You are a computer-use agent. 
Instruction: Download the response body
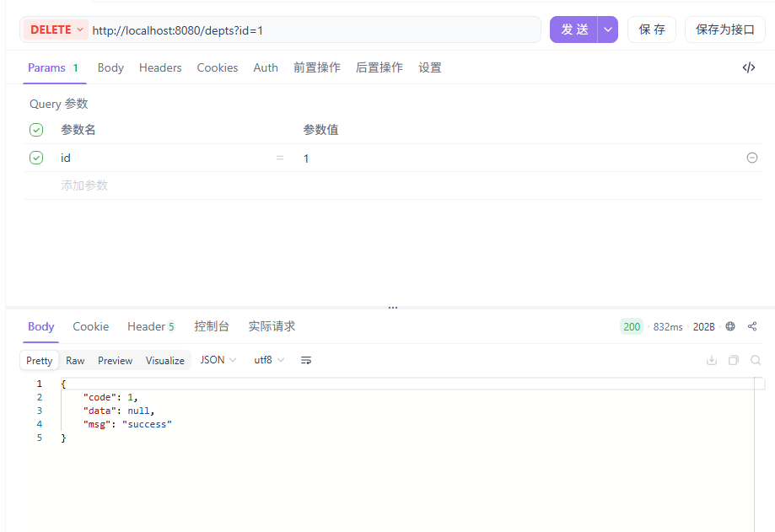click(712, 360)
